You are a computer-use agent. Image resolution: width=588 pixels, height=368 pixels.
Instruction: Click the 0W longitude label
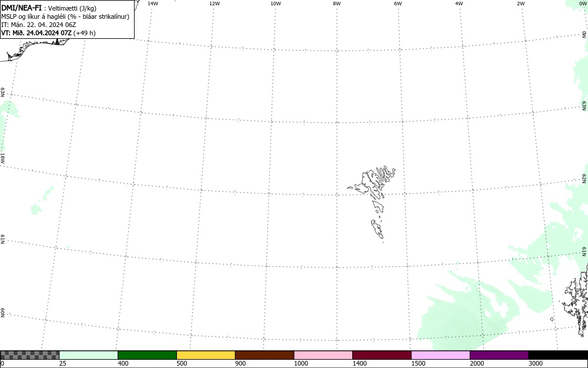(583, 4)
